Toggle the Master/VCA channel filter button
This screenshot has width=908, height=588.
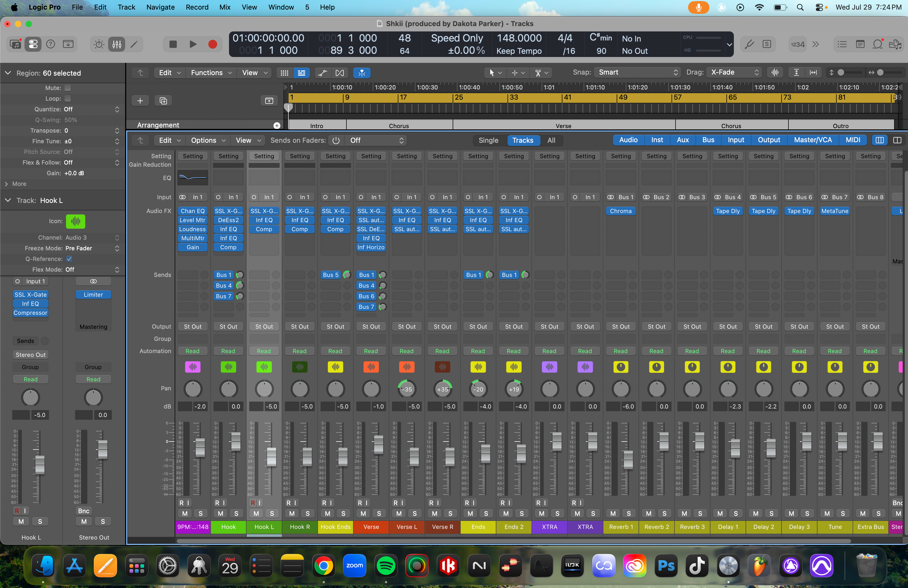813,140
